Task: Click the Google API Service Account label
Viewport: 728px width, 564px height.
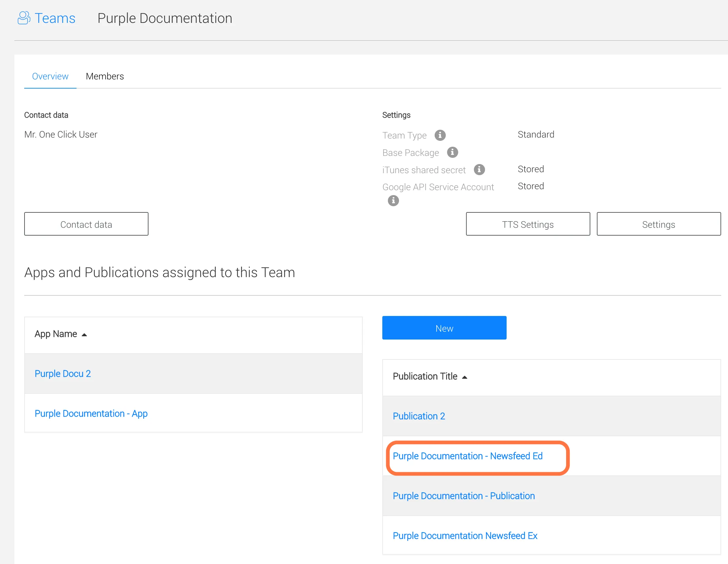Action: click(438, 187)
